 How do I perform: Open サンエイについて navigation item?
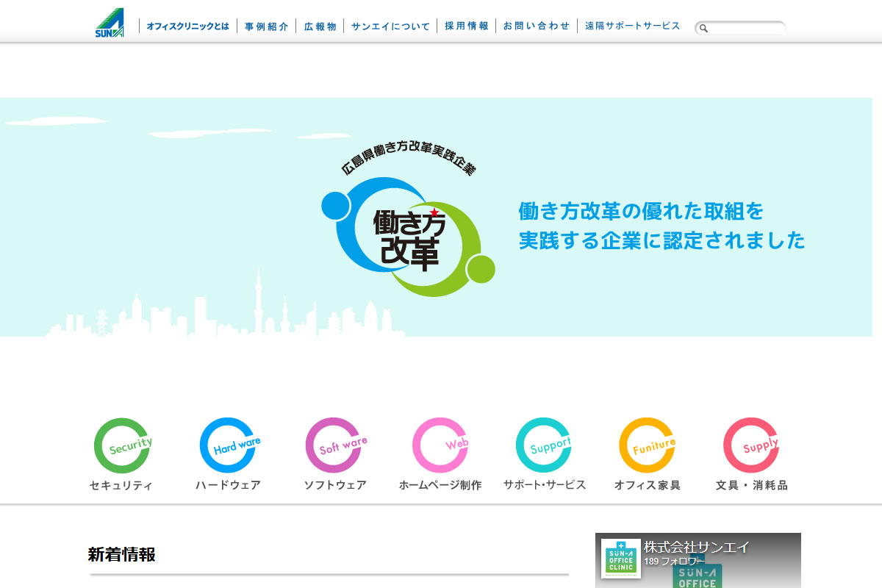pos(390,26)
